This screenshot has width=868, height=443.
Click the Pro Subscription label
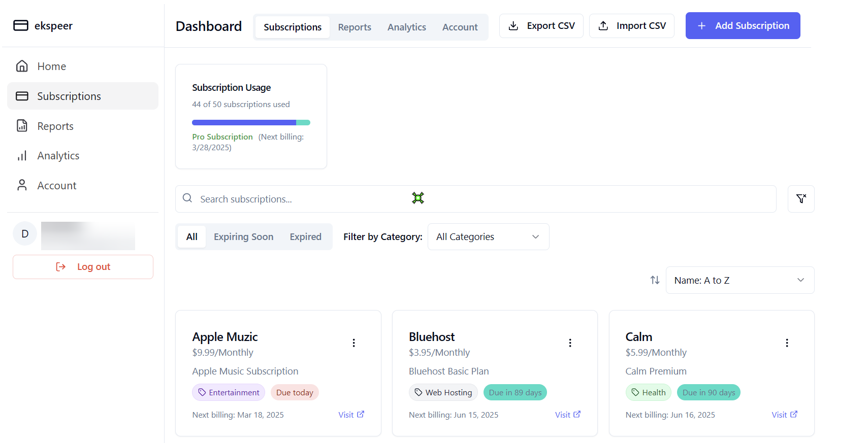[x=222, y=137]
